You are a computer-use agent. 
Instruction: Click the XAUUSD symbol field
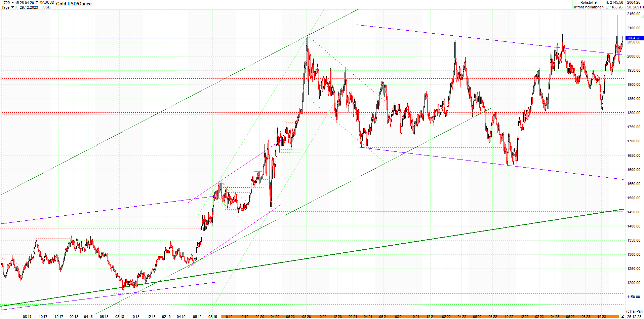[47, 3]
